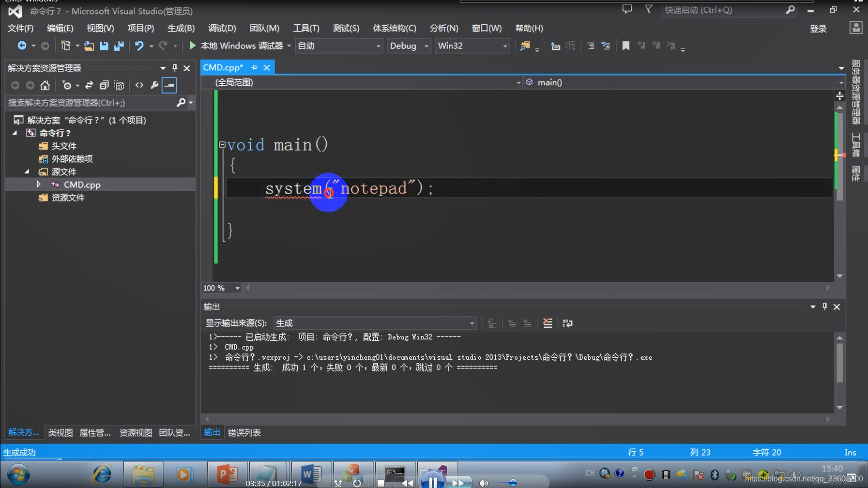Screen dimensions: 868x488
Task: Click the New Project toolbar icon
Action: point(65,46)
